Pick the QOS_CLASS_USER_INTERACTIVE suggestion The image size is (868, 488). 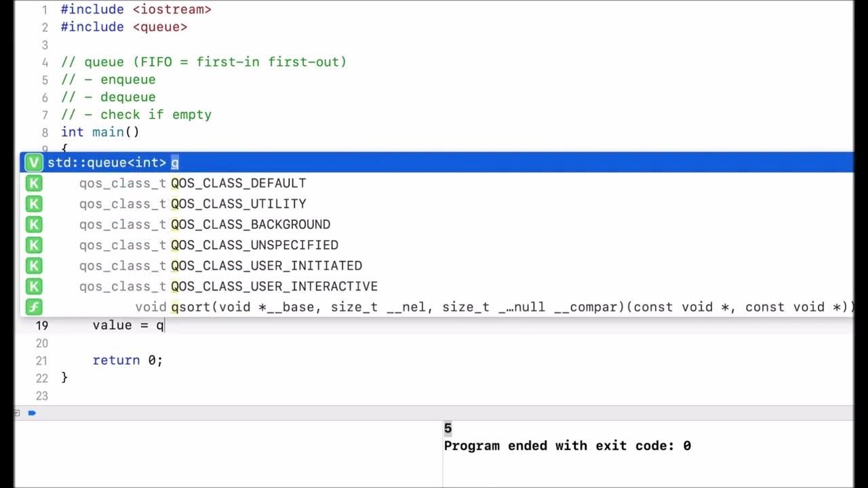pyautogui.click(x=437, y=286)
